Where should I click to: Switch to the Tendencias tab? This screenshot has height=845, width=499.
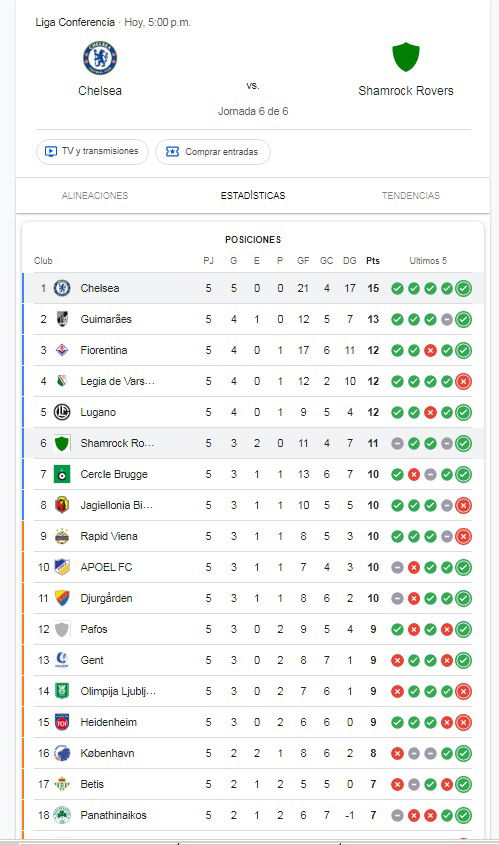[x=411, y=196]
